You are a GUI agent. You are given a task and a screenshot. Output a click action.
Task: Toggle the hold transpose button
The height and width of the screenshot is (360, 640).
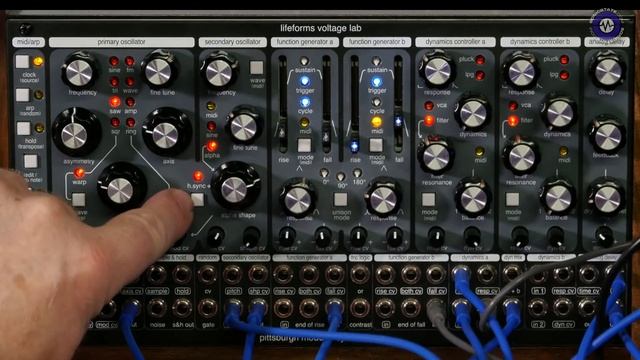point(23,128)
